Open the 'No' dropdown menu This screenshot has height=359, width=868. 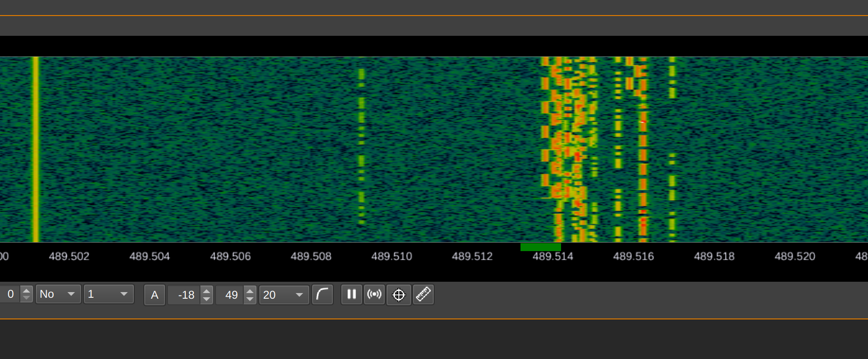pos(58,294)
